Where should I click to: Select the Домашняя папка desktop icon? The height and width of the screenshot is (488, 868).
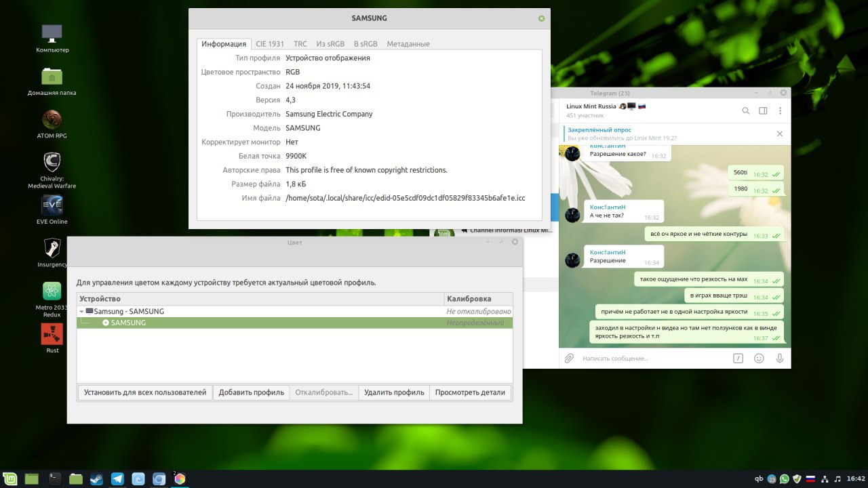[52, 81]
